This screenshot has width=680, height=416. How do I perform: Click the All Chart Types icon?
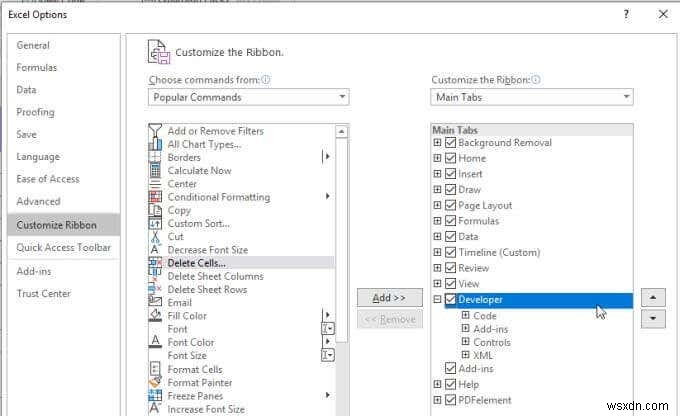pos(155,144)
